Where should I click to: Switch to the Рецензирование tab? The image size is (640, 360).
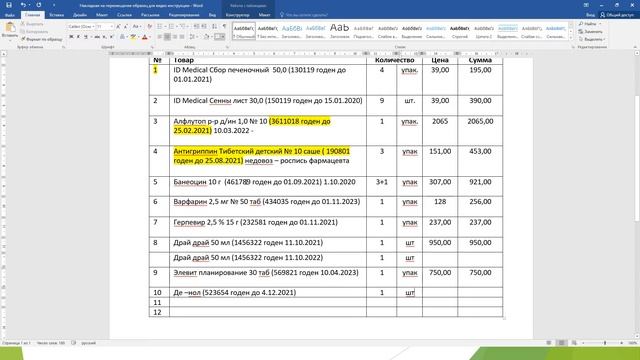184,15
